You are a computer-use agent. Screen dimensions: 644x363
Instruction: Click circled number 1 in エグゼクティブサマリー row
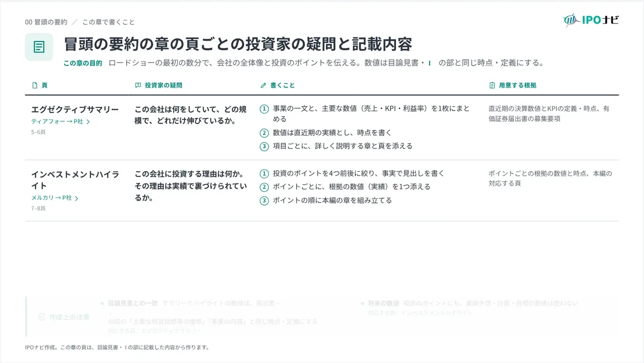(264, 109)
